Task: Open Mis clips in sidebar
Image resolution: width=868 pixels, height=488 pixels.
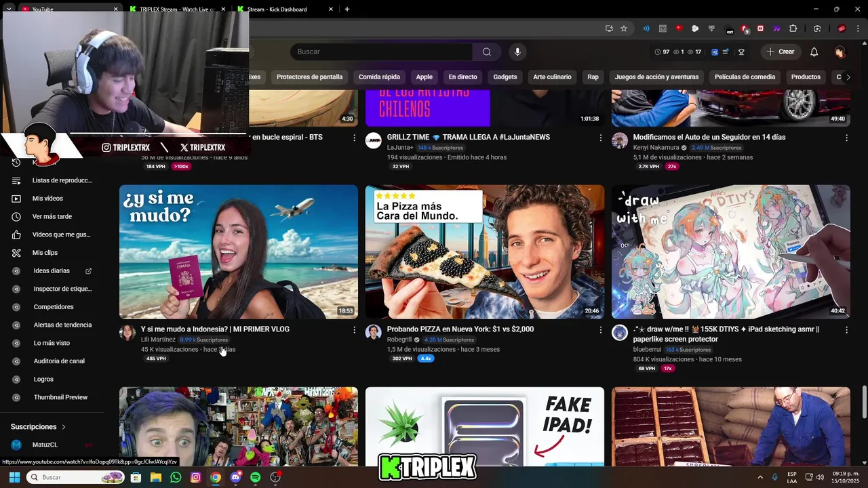Action: point(52,253)
